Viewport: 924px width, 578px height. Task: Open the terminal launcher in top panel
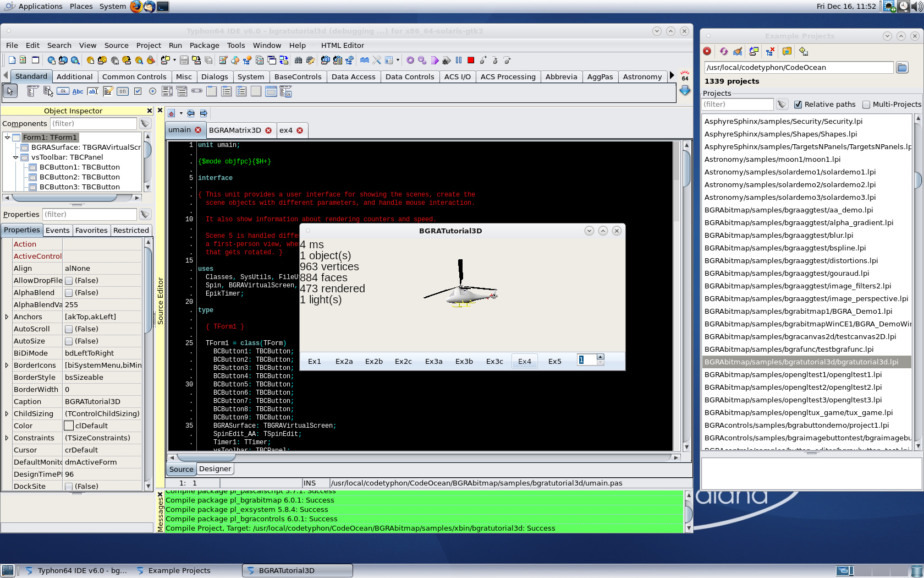point(163,7)
